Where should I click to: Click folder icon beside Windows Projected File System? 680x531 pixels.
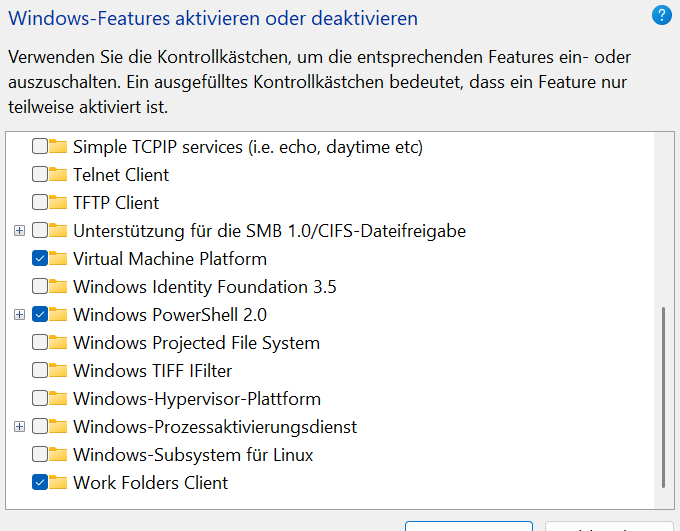pos(58,343)
